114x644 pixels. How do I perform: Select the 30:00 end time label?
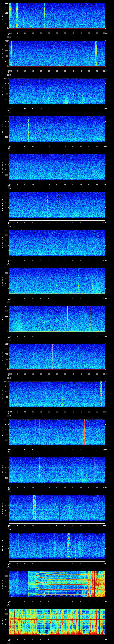click(x=105, y=412)
